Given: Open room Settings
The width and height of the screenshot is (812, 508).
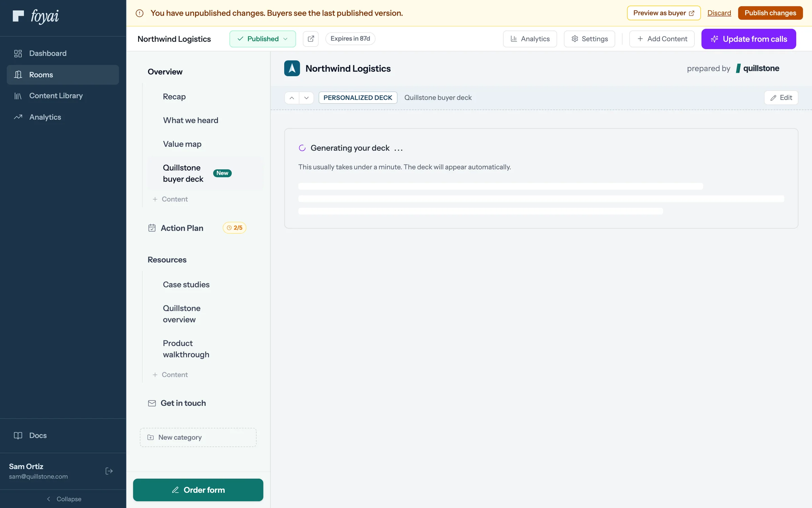Looking at the screenshot, I should click(x=589, y=39).
